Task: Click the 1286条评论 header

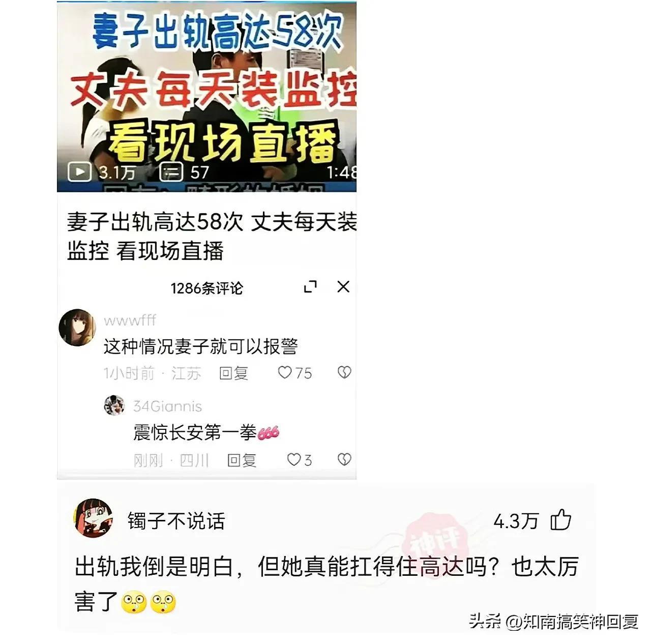Action: (x=206, y=288)
